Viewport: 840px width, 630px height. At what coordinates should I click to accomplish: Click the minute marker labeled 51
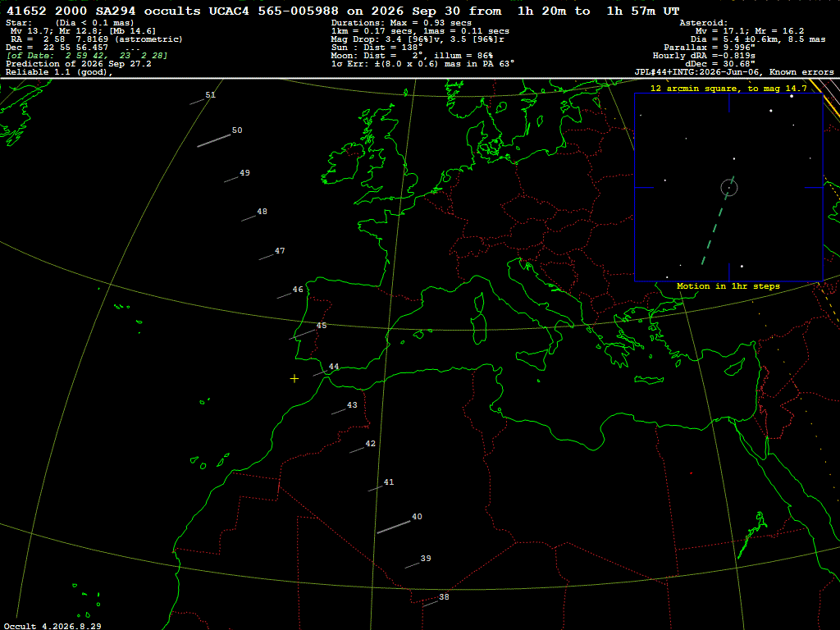click(211, 95)
